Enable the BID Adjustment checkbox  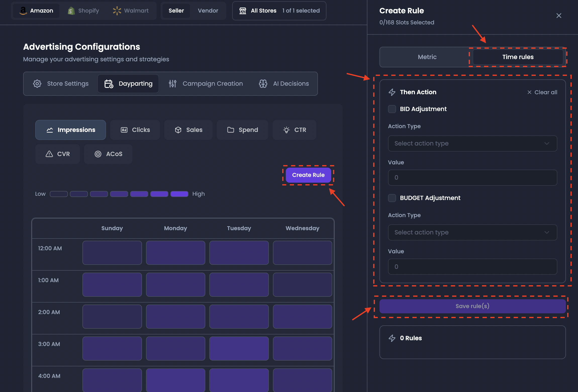tap(392, 109)
